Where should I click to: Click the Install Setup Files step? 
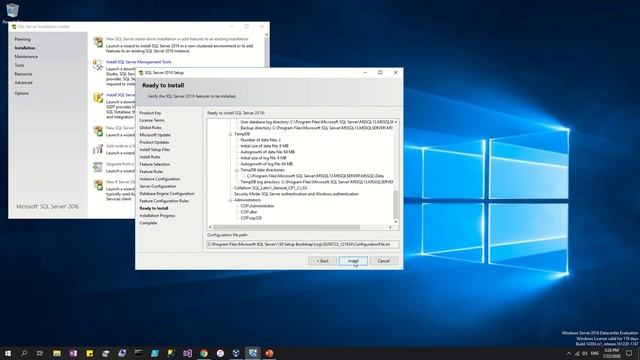[154, 149]
